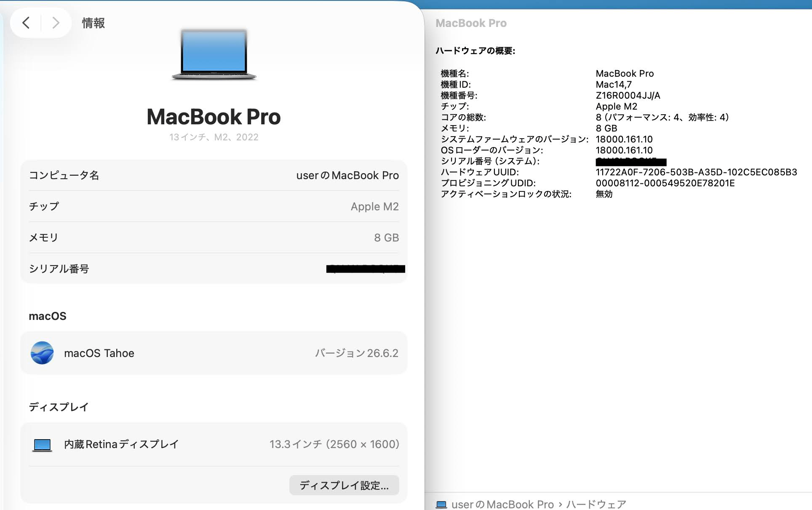Viewport: 812px width, 510px height.
Task: Select the 'Z16R0004JJ/A' model number
Action: [628, 96]
